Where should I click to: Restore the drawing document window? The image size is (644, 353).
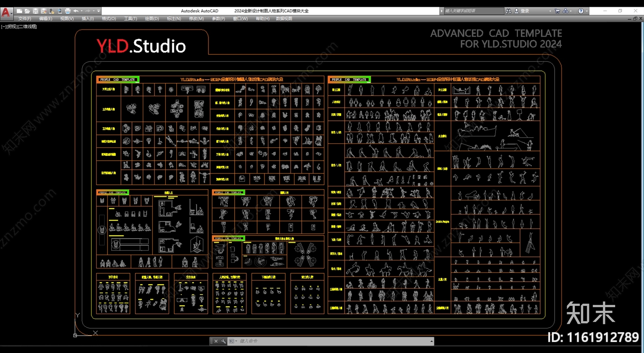pyautogui.click(x=635, y=19)
